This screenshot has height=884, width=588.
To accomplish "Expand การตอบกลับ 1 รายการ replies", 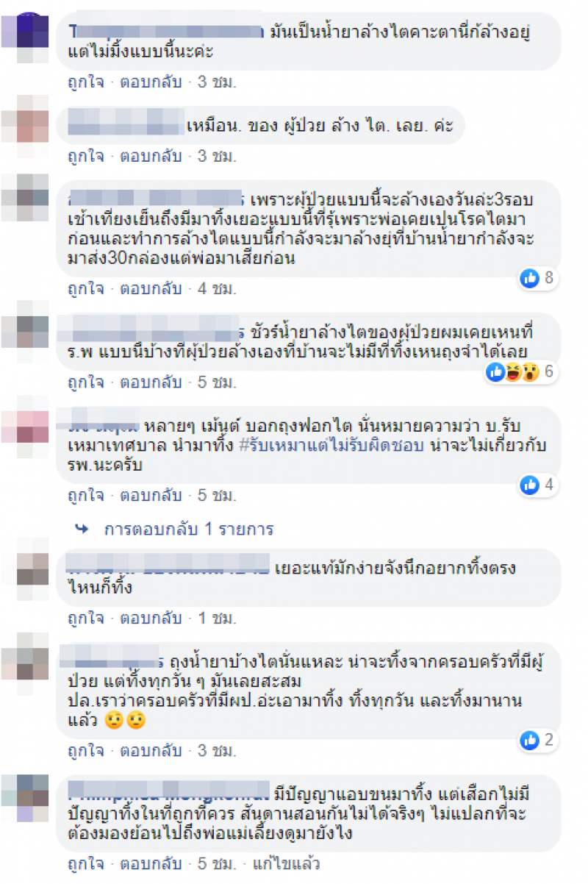I will [189, 529].
